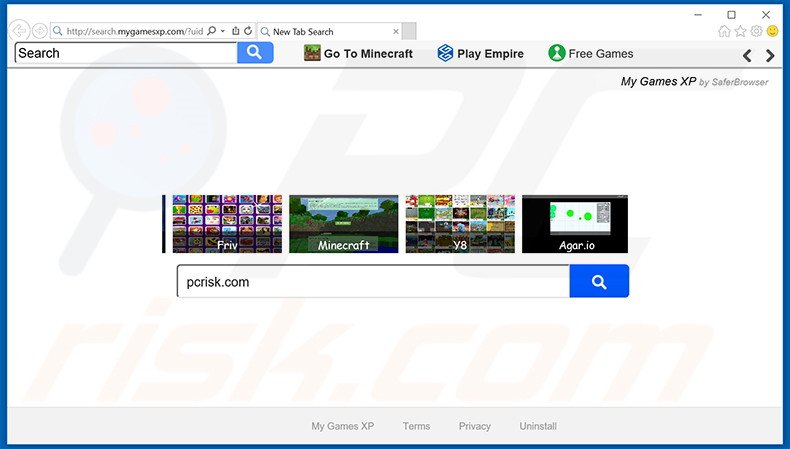Show previous toolbar items with left arrow
This screenshot has height=449, width=790.
point(747,55)
